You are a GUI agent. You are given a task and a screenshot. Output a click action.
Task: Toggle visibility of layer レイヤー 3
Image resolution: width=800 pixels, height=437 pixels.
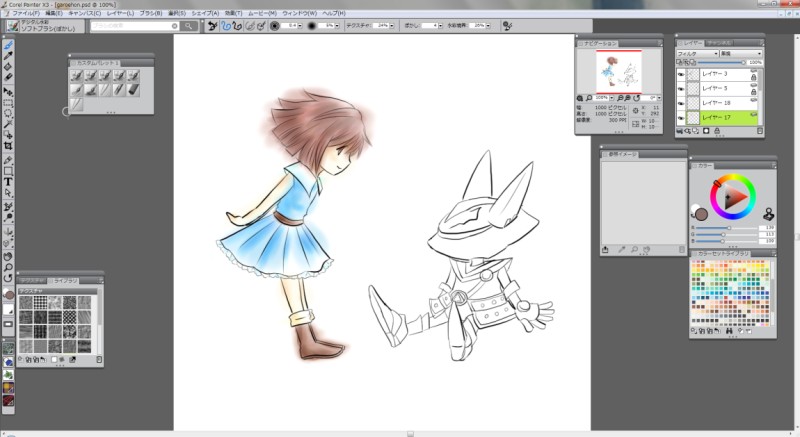click(681, 74)
